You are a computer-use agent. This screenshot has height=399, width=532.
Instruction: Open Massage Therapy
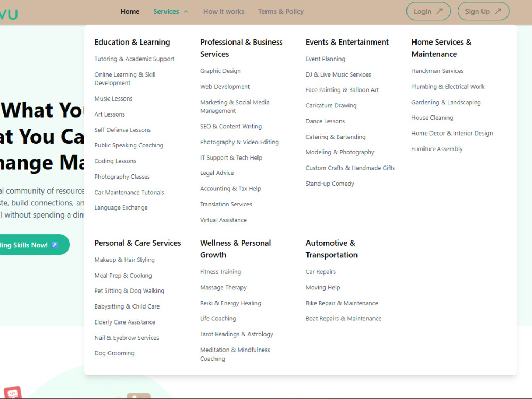[223, 287]
